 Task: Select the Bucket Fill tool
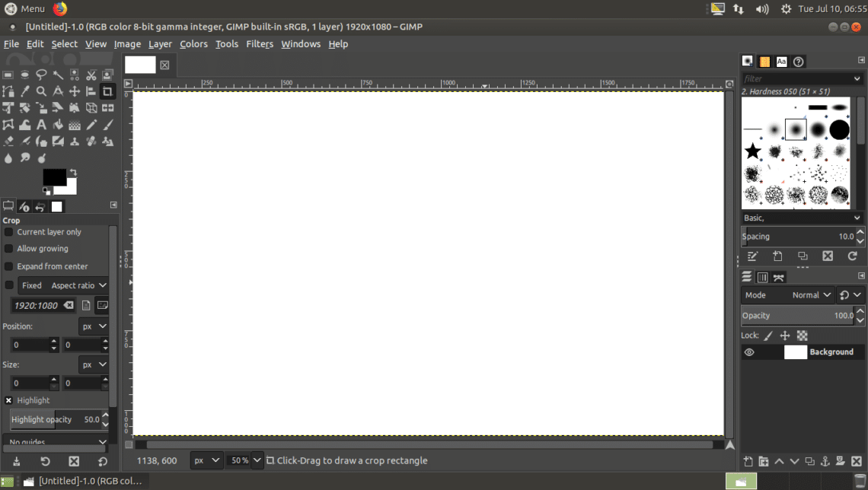[x=58, y=125]
